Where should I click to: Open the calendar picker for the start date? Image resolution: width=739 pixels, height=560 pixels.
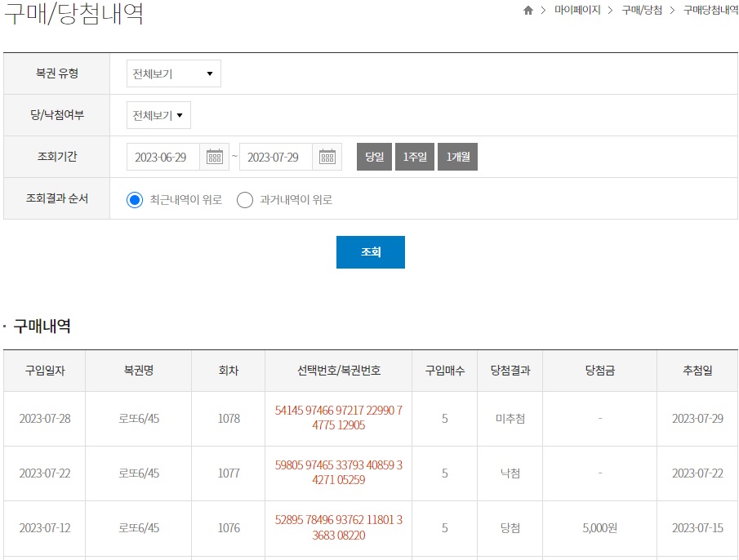[x=214, y=156]
